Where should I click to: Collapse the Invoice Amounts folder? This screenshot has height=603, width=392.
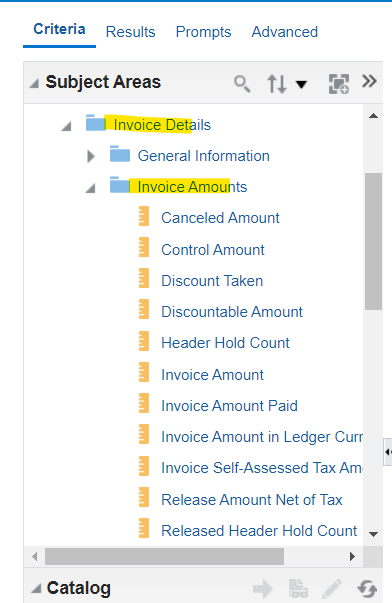[90, 188]
